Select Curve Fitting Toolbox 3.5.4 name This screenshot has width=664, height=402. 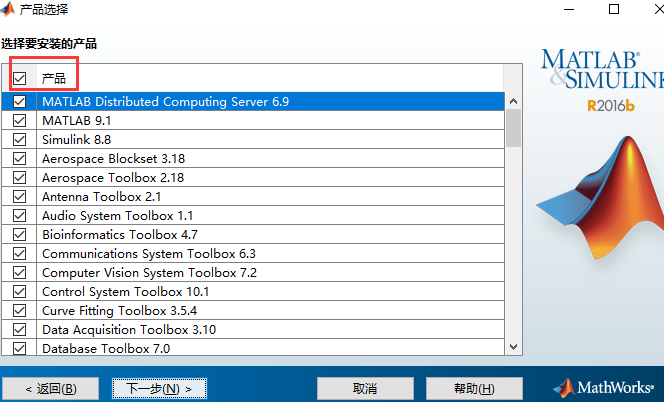click(119, 311)
